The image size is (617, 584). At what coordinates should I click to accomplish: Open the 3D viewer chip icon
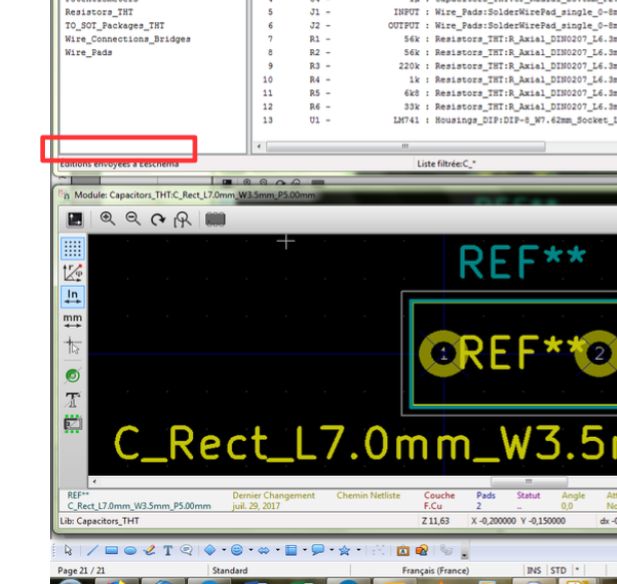[x=215, y=219]
